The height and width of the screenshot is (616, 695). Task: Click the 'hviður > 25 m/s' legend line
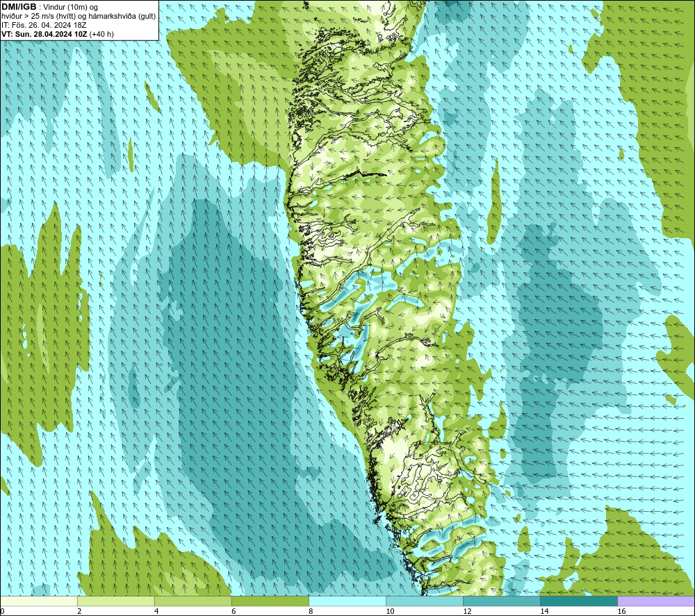(79, 17)
